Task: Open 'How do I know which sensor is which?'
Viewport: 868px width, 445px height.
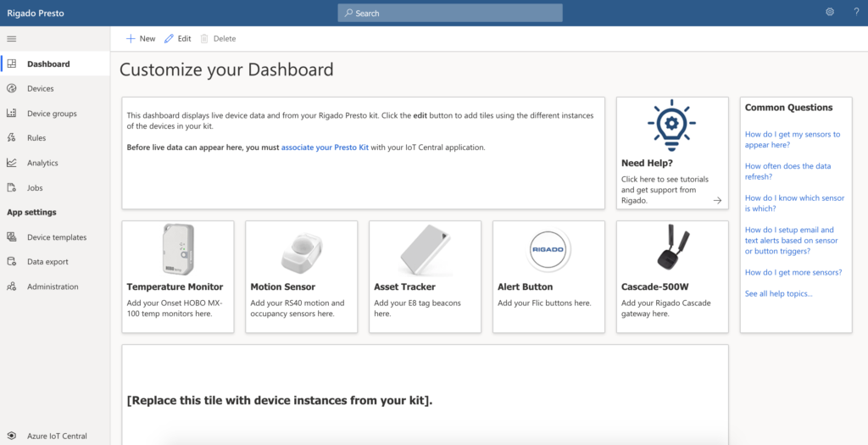Action: pos(794,203)
